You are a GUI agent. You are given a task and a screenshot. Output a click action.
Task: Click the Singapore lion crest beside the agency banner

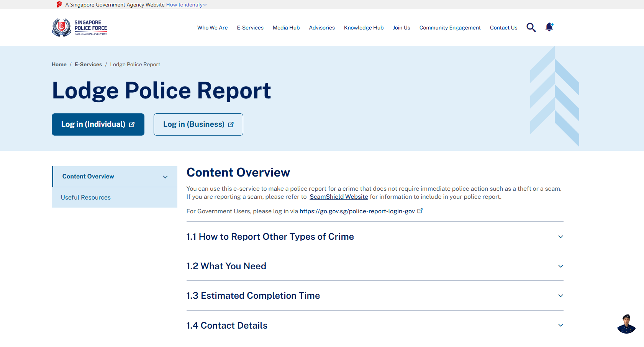59,4
